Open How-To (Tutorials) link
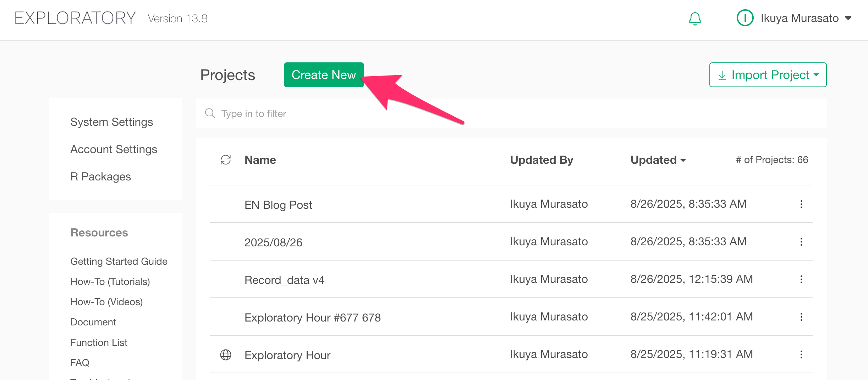The image size is (868, 380). point(110,281)
